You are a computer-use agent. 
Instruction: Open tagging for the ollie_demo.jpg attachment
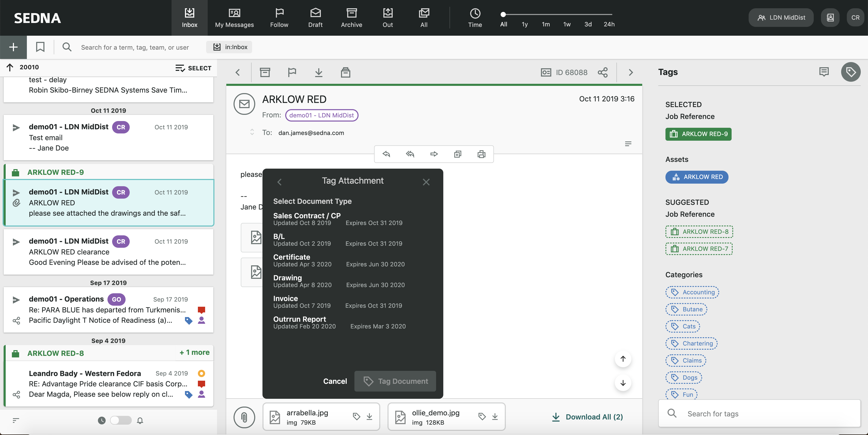coord(482,416)
